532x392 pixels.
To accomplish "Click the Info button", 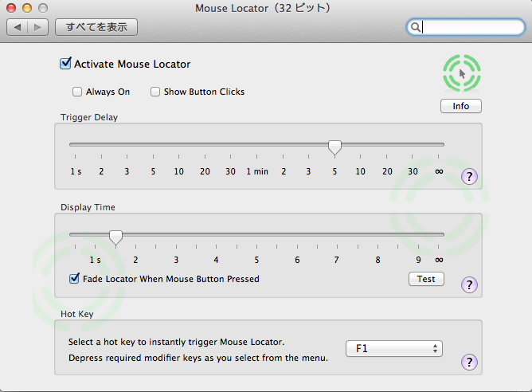I will coord(461,106).
